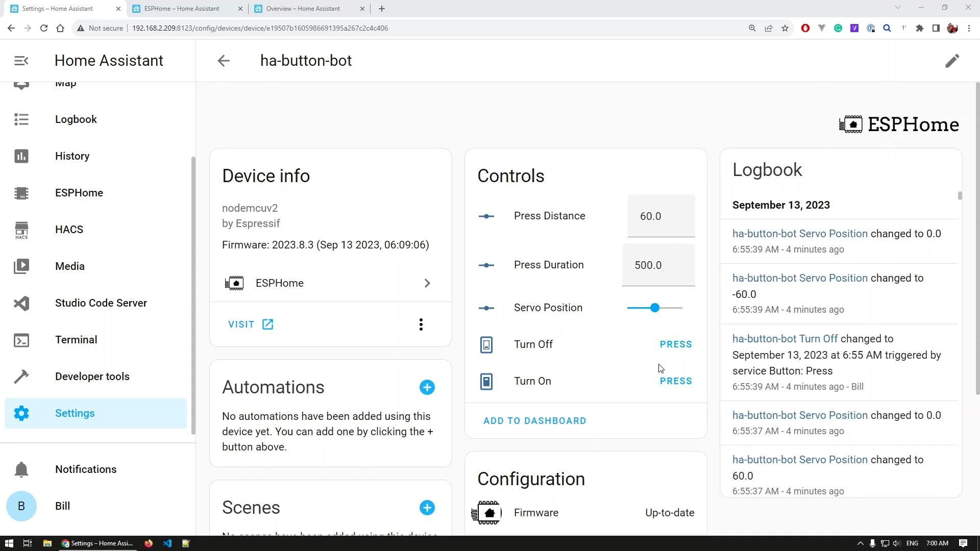980x551 pixels.
Task: Select Media in the sidebar
Action: (x=69, y=266)
